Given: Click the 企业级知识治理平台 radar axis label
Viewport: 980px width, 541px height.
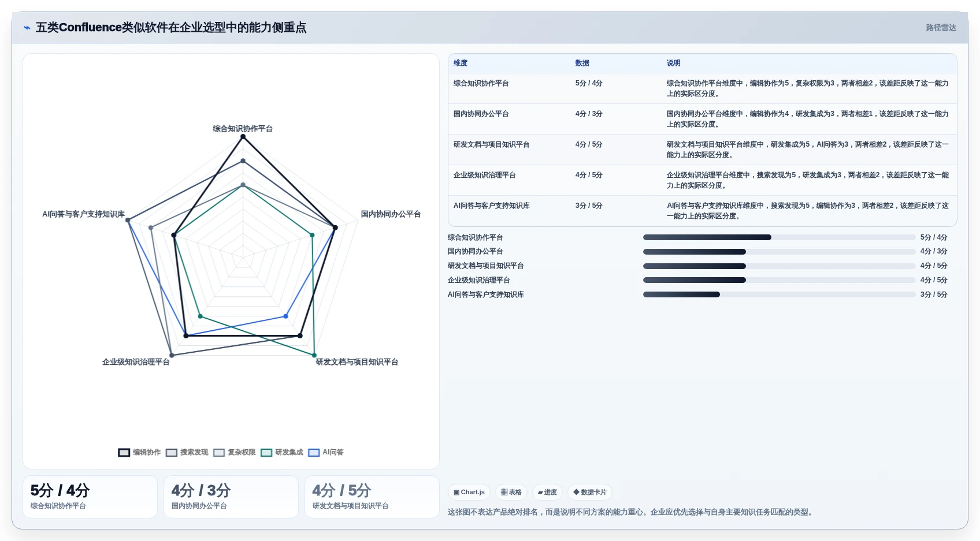Looking at the screenshot, I should click(136, 362).
